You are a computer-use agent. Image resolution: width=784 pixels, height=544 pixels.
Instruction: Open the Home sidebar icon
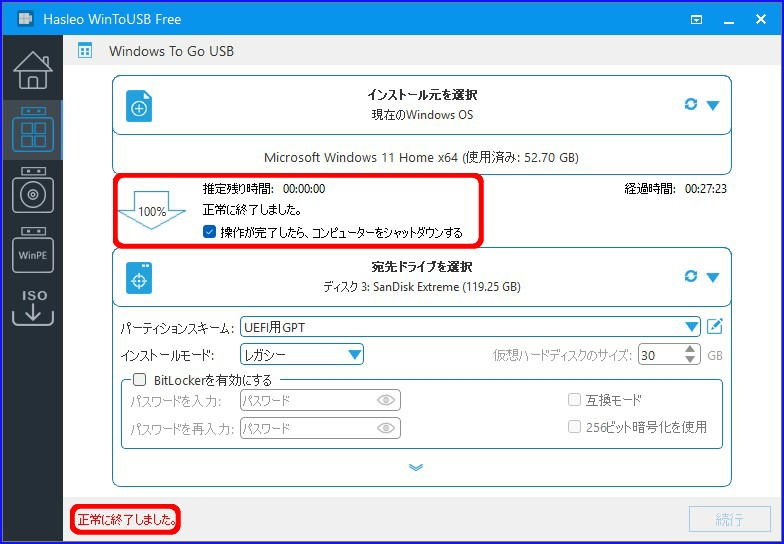(x=32, y=70)
